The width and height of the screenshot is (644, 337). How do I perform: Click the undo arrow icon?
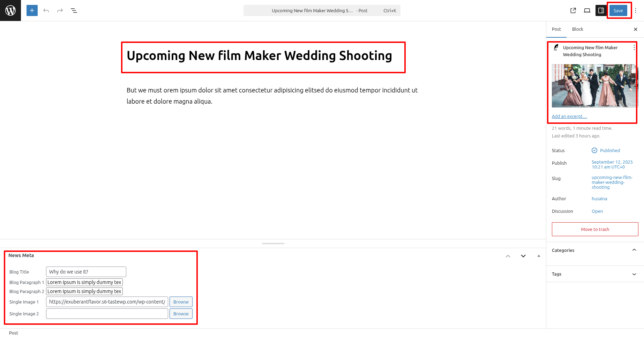[46, 10]
